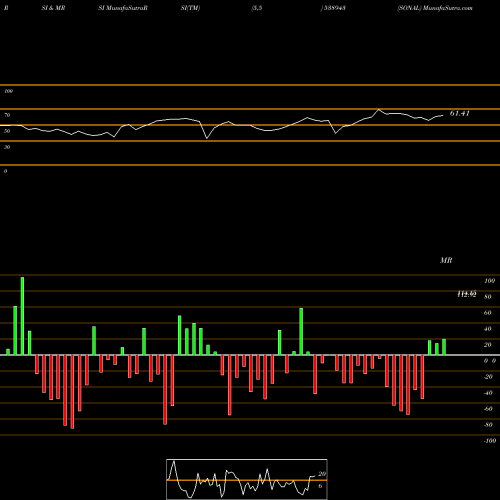Click the 20 label in mini chart
Screen dimensions: 500x500
(322, 474)
